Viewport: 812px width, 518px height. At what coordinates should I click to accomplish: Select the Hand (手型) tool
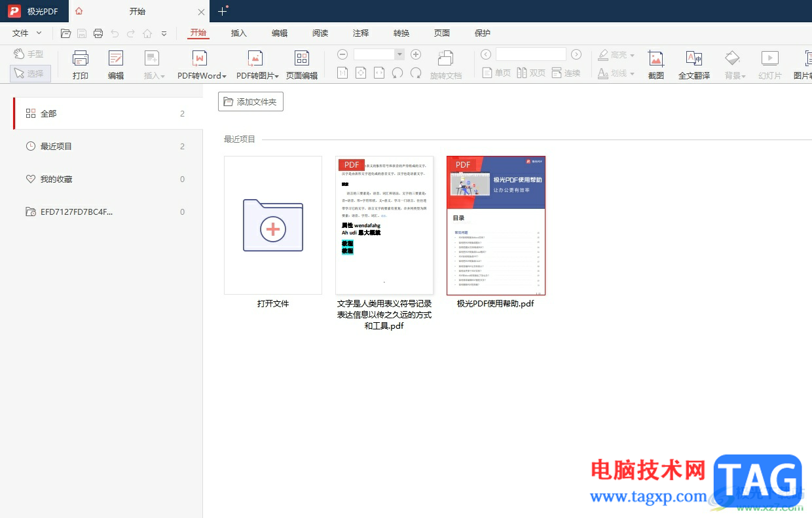pos(28,54)
